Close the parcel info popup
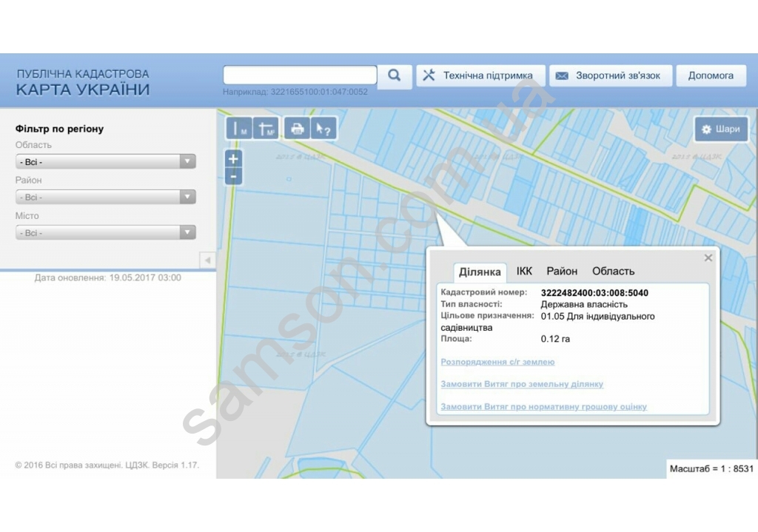The width and height of the screenshot is (758, 532). [x=708, y=258]
